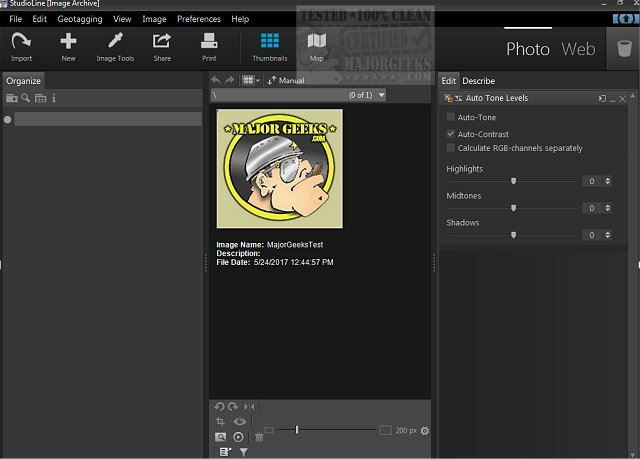Enable the Auto-Tone checkbox
Image resolution: width=640 pixels, height=459 pixels.
(x=451, y=118)
